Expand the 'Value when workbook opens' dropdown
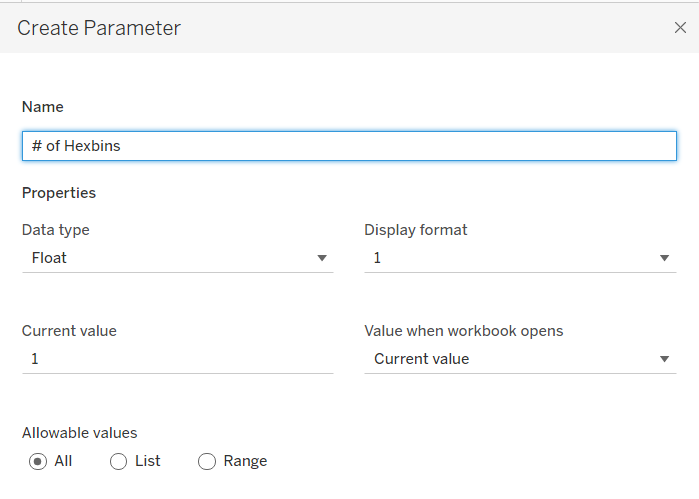Image resolution: width=699 pixels, height=499 pixels. click(x=518, y=359)
